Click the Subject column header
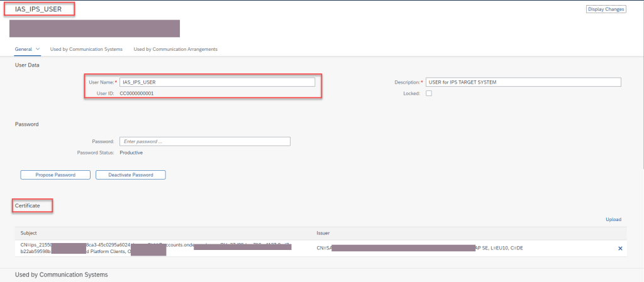The image size is (644, 282). coord(29,232)
